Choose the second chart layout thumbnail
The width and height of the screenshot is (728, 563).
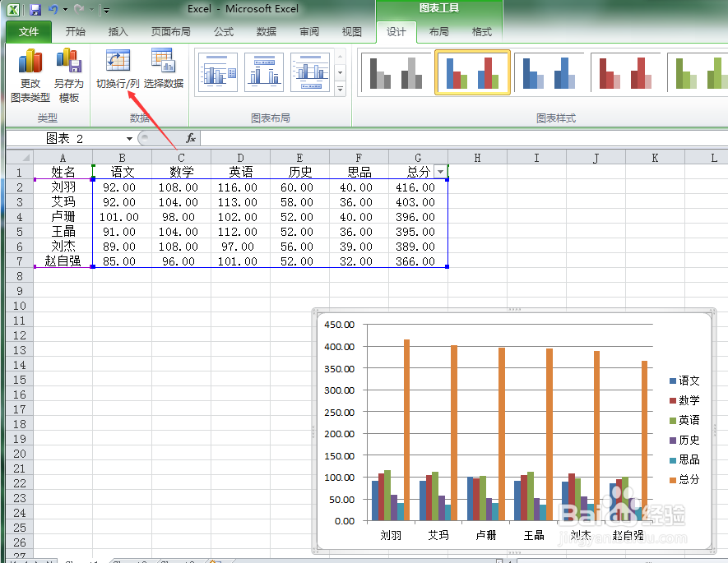click(264, 72)
